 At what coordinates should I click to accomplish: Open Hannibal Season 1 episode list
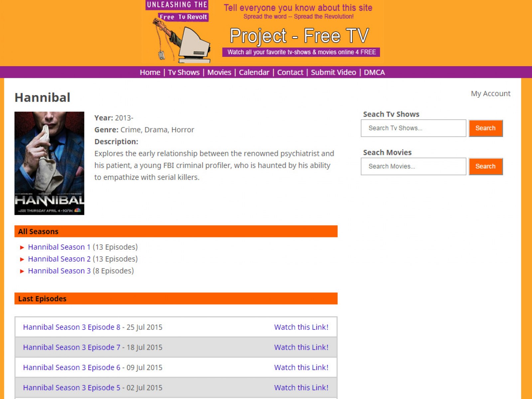tap(59, 247)
